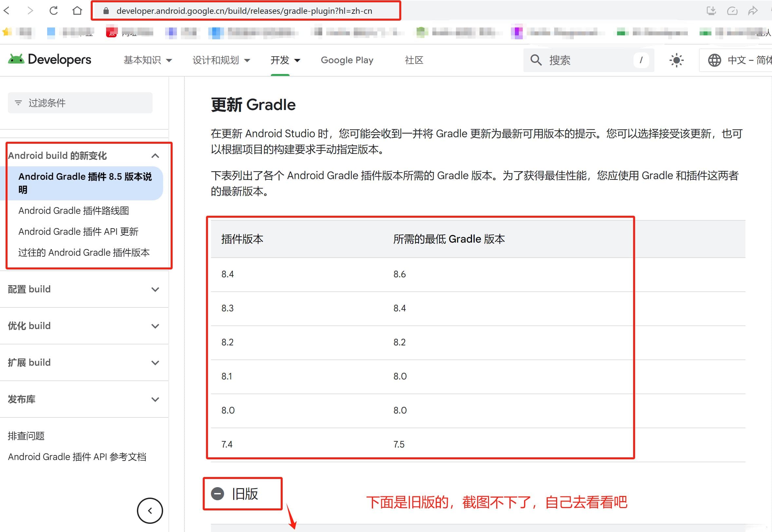Click plugin version 7.4 cell
Viewport: 772px width, 532px height.
tap(227, 444)
